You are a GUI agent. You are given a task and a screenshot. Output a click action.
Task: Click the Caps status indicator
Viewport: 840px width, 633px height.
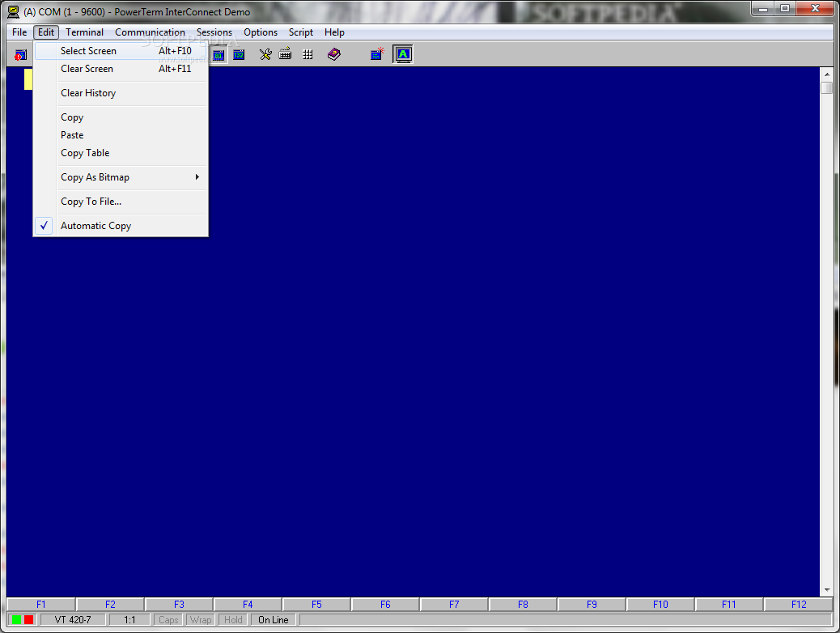[x=168, y=619]
